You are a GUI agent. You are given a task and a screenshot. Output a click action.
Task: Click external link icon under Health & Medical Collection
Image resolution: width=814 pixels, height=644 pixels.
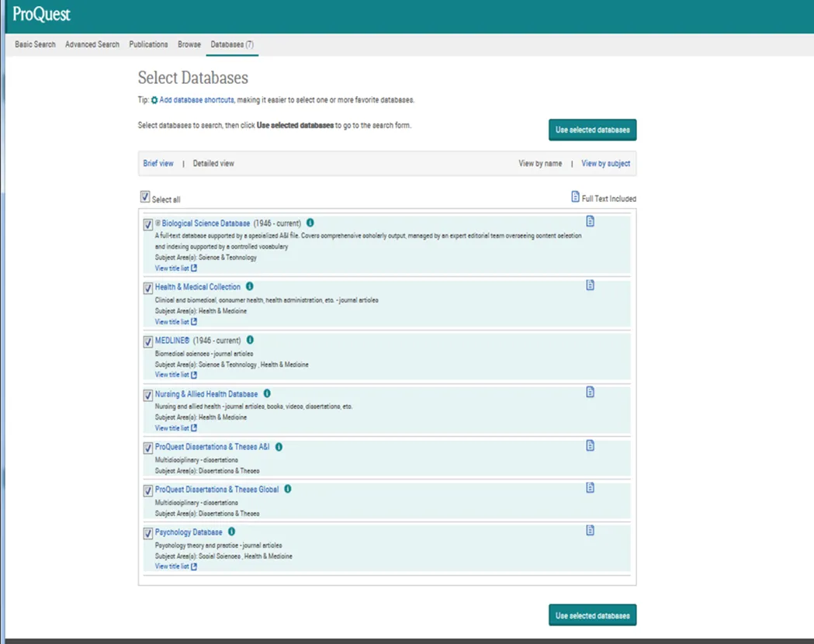point(194,322)
